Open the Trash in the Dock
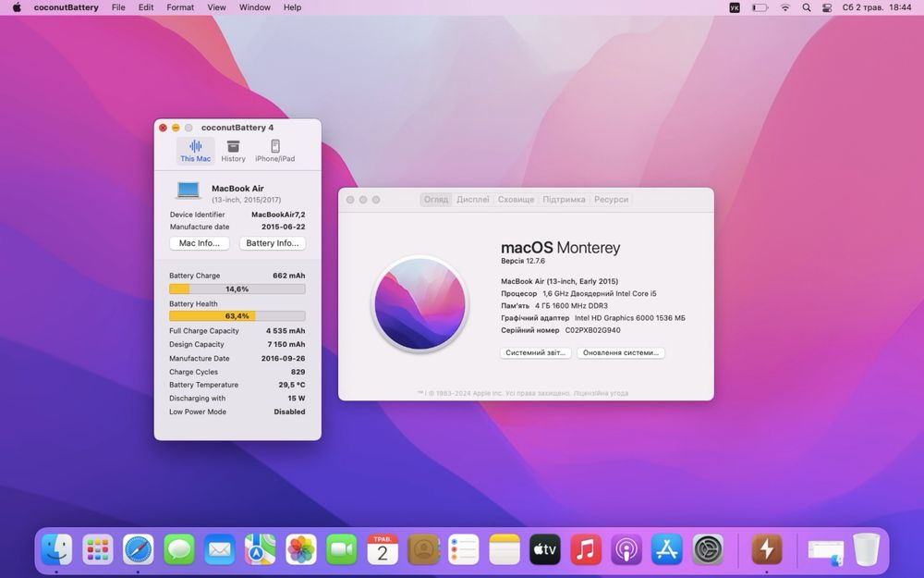924x578 pixels. 867,549
